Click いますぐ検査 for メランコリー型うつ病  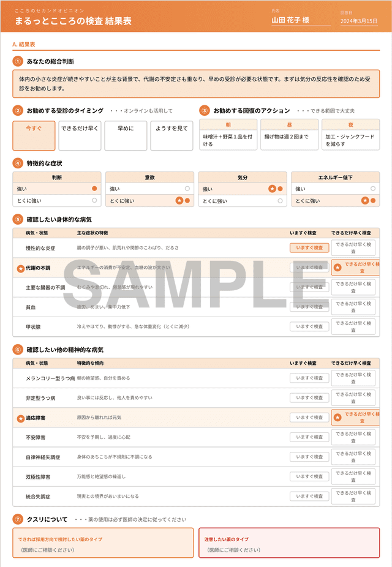[309, 378]
